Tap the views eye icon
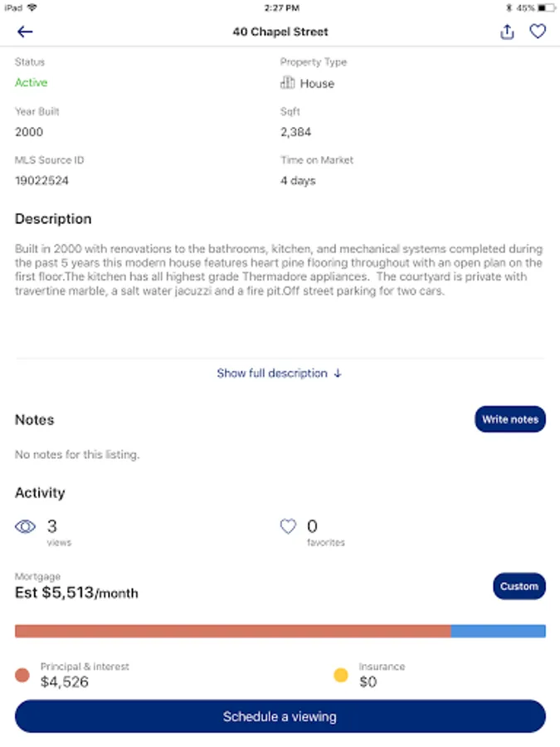This screenshot has height=747, width=560. [x=25, y=526]
